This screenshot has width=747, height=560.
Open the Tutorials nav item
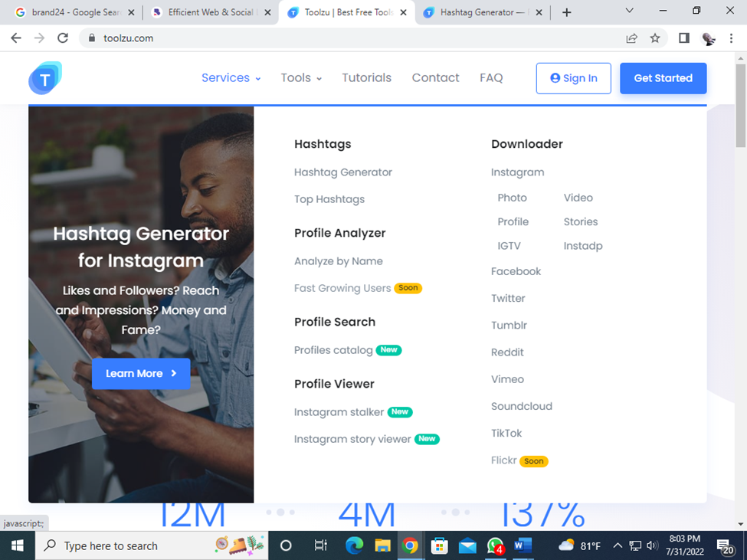pos(366,77)
